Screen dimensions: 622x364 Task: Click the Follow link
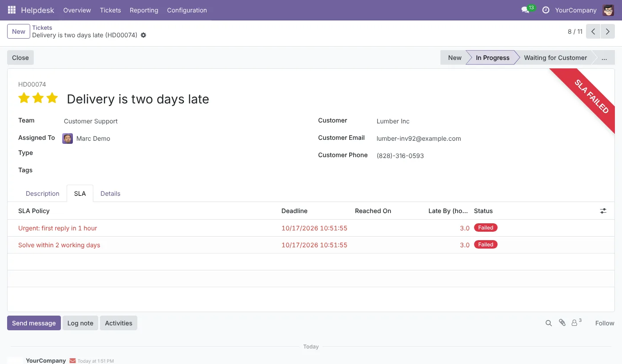tap(605, 323)
